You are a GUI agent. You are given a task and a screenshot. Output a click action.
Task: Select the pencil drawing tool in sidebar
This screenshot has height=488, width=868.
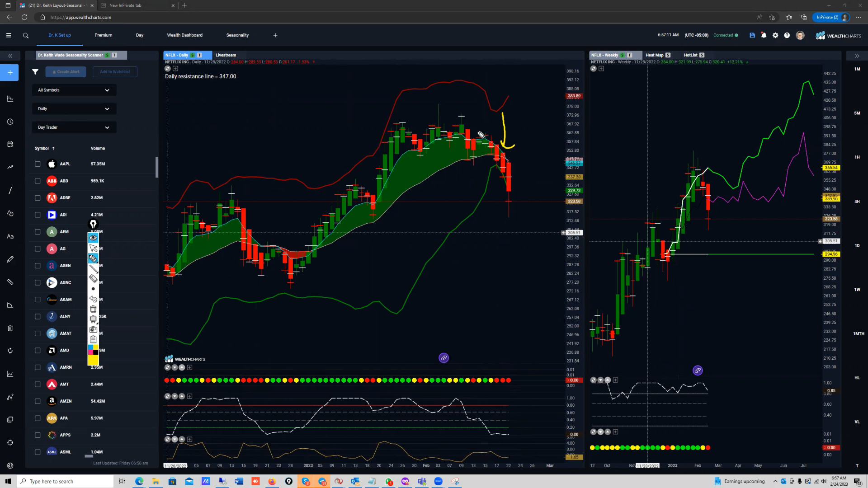(10, 259)
